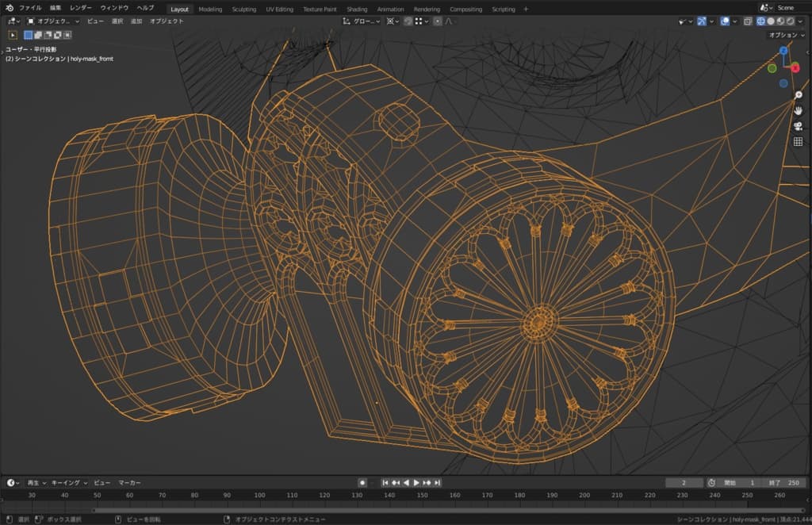Click the 終了 end frame field
The height and width of the screenshot is (525, 812).
(x=784, y=482)
